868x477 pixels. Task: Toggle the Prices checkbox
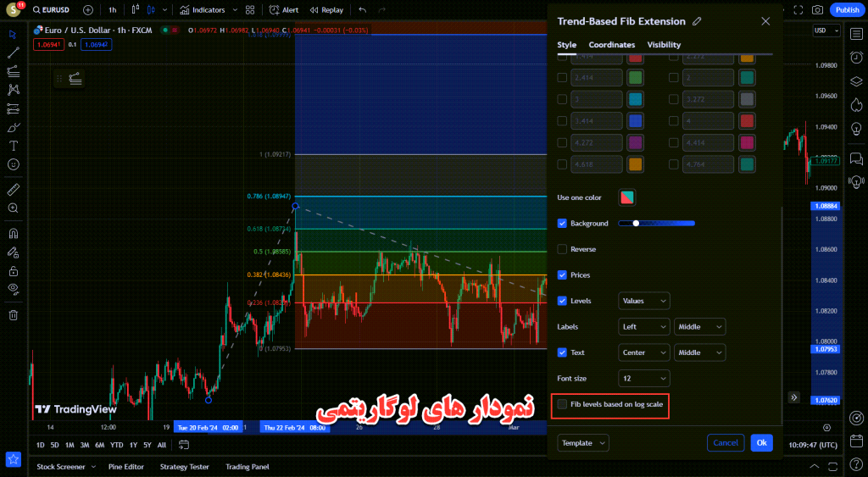tap(562, 275)
